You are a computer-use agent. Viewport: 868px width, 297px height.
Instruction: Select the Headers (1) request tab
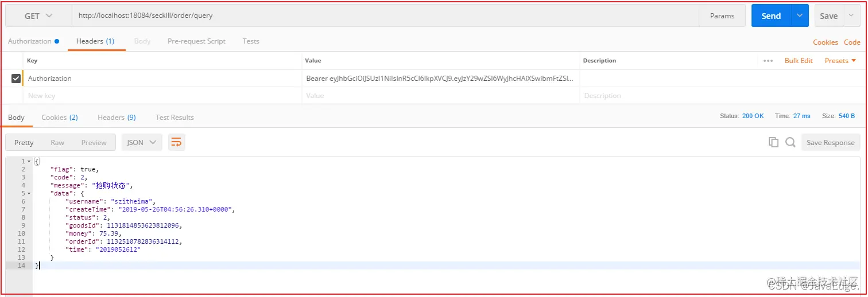(95, 41)
